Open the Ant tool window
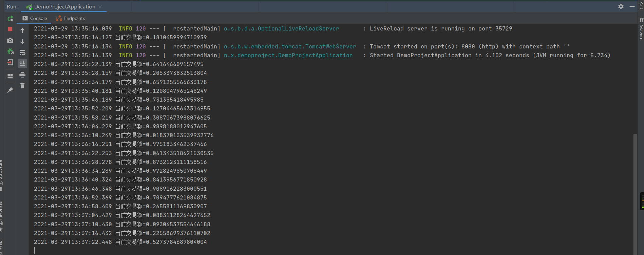This screenshot has height=255, width=644. click(x=641, y=5)
